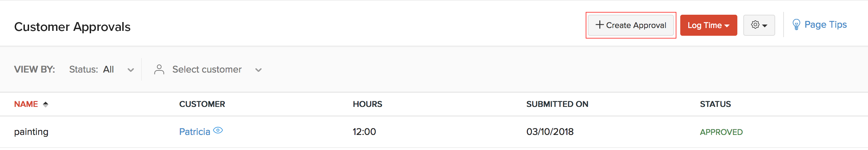
Task: Open the Select customer dropdown
Action: click(207, 69)
